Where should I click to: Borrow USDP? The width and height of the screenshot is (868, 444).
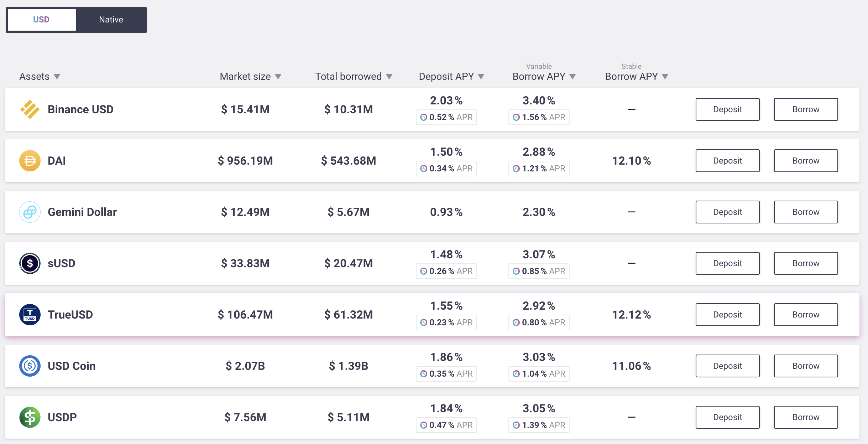pos(806,417)
